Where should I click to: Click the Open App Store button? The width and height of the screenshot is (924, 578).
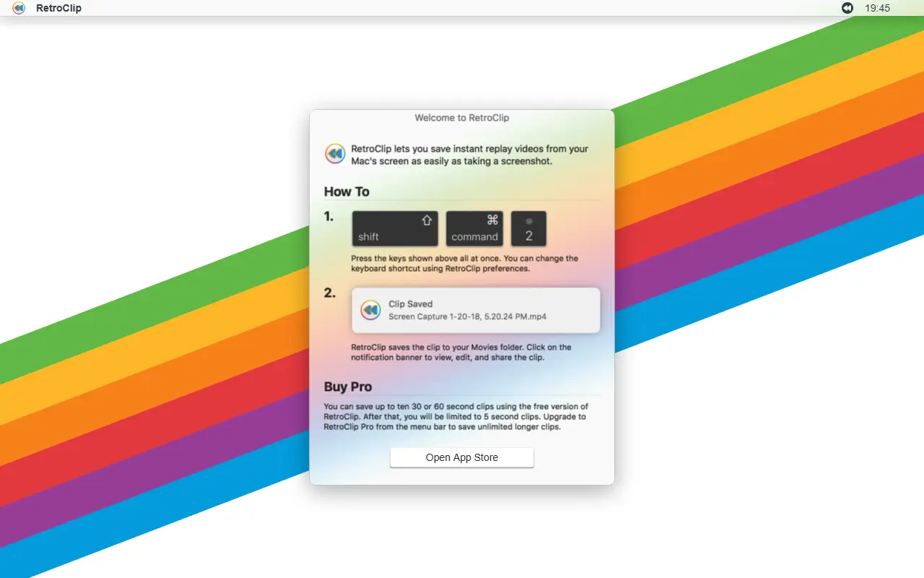[462, 457]
